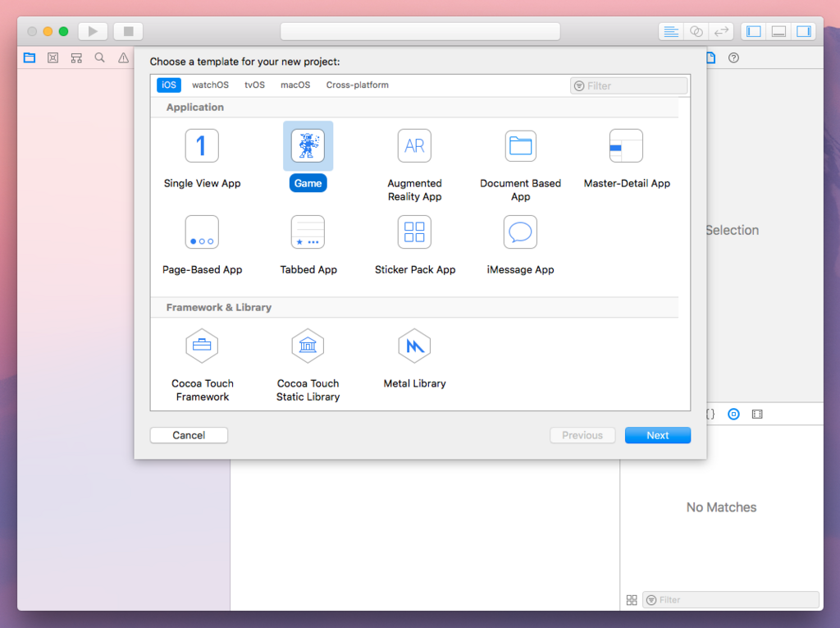Choose the Augmented Reality App template
840x628 pixels.
[x=414, y=165]
